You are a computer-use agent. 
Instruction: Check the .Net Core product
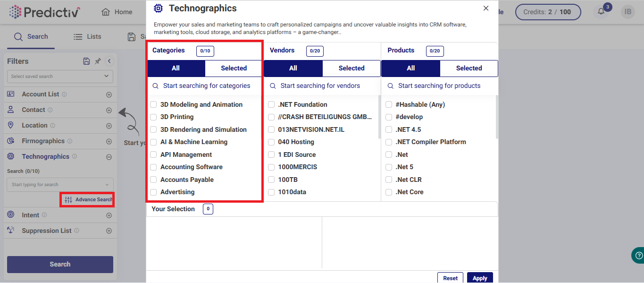[389, 192]
